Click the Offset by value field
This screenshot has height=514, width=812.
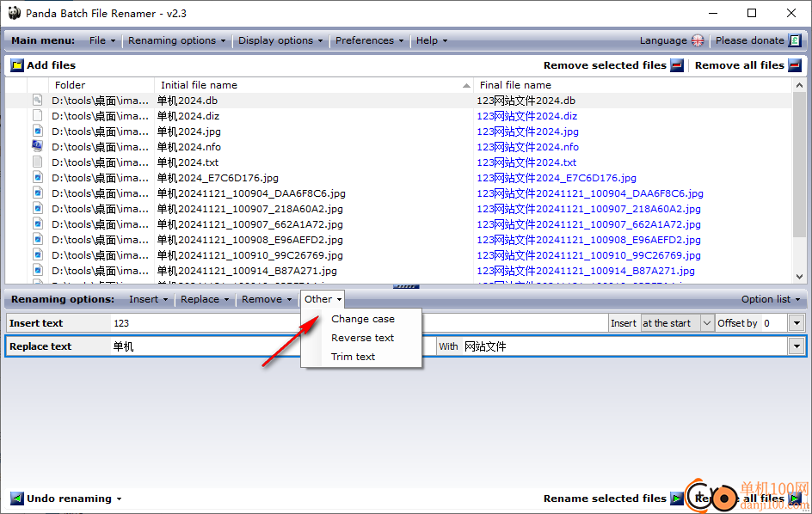(773, 323)
